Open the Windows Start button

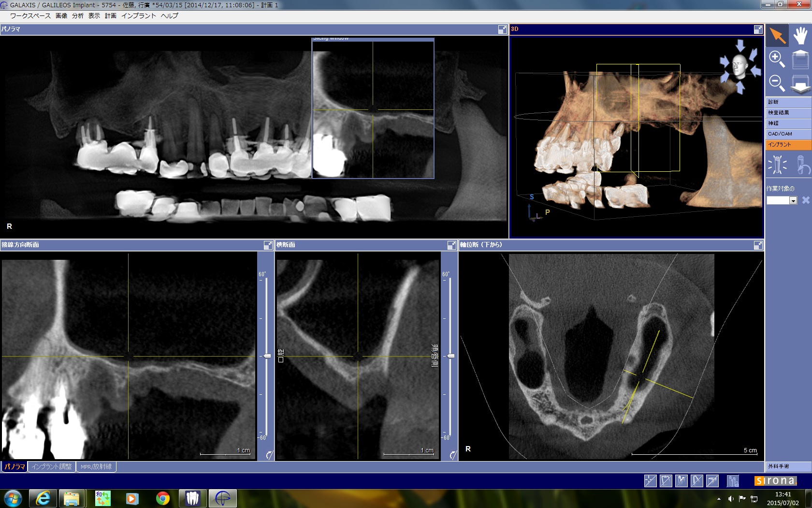click(13, 498)
